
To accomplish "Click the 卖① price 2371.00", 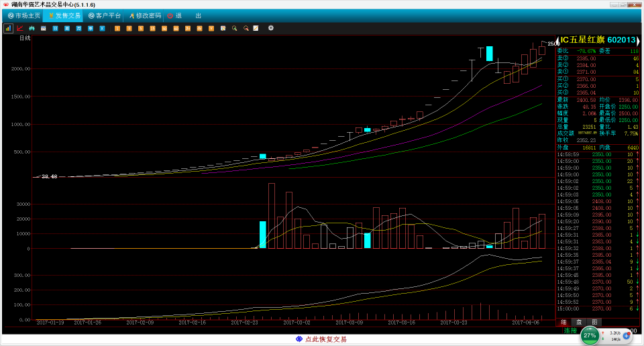I will [586, 72].
